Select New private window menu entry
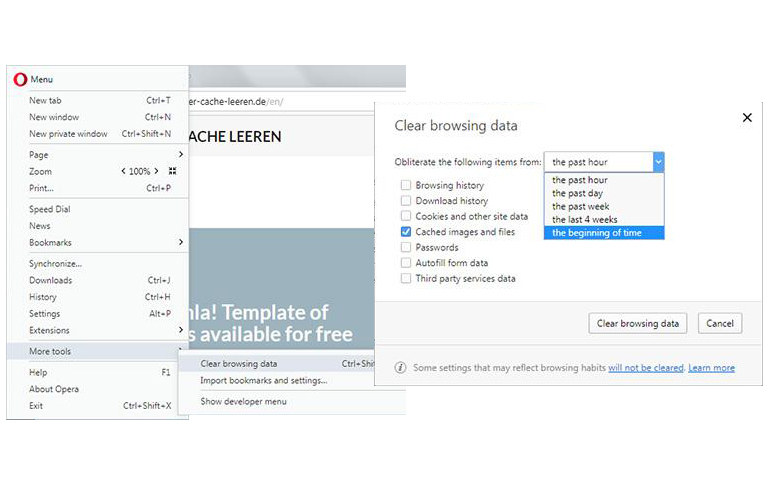 (68, 133)
